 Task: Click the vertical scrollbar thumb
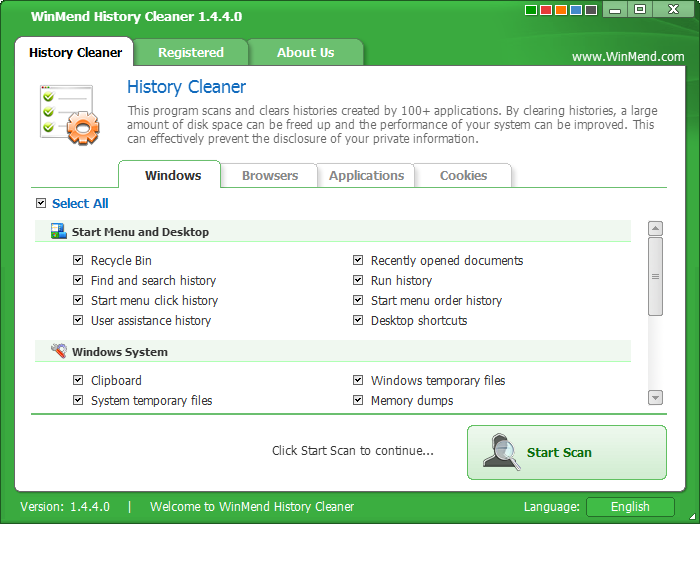coord(655,276)
